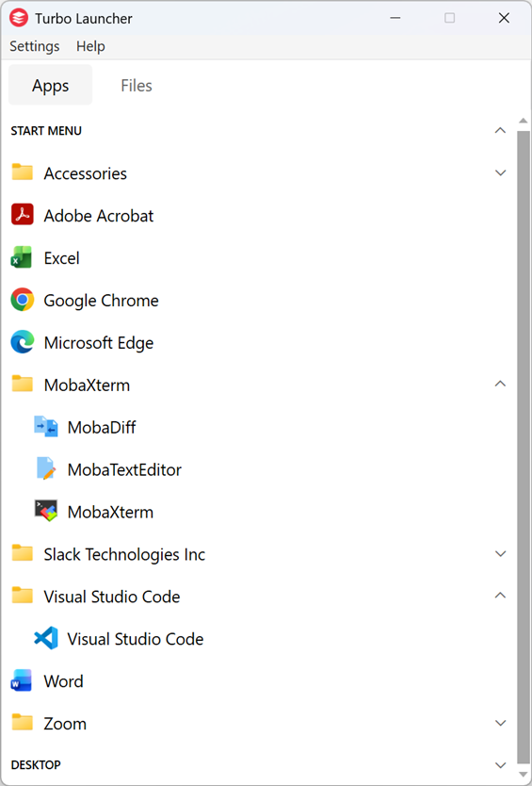Close the Turbo Launcher window

(x=504, y=18)
